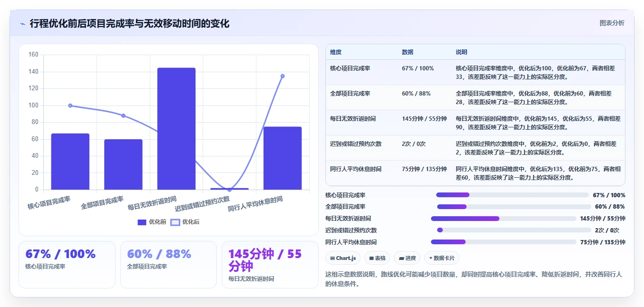
Task: Toggle the 优化后 legend item
Action: [185, 222]
